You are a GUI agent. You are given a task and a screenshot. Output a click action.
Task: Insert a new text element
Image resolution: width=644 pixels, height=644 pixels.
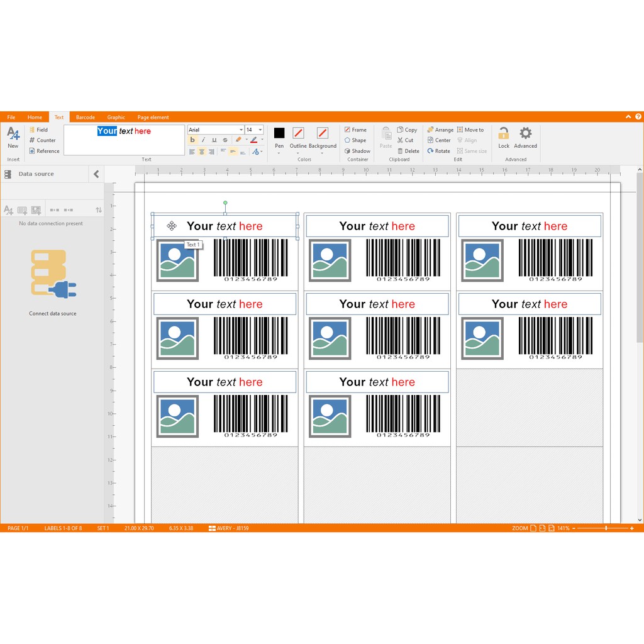click(13, 136)
